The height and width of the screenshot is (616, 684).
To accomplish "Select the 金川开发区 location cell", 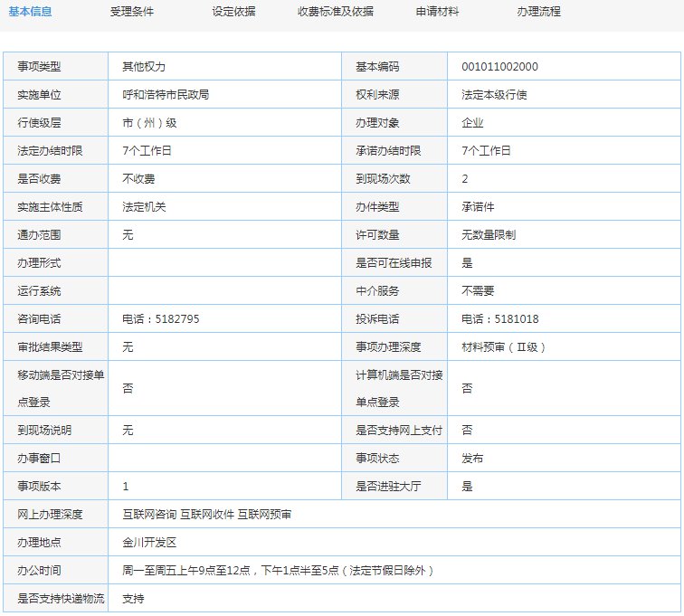I will [149, 543].
